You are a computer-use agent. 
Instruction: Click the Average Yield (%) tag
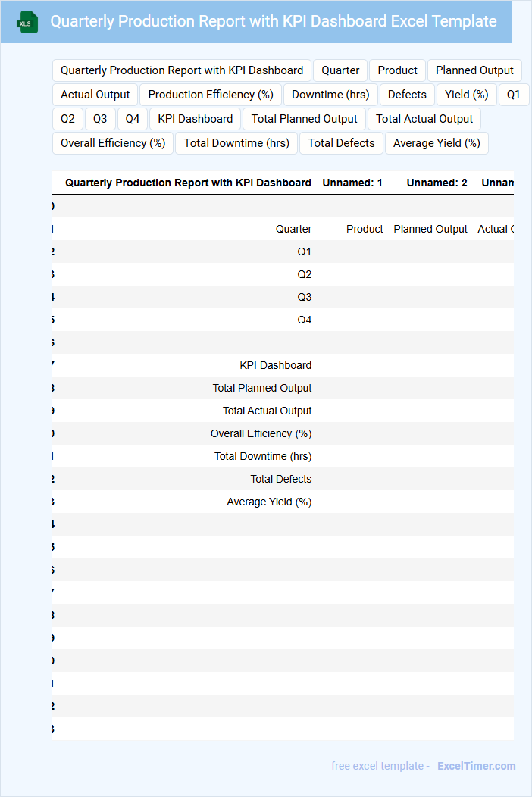click(437, 143)
